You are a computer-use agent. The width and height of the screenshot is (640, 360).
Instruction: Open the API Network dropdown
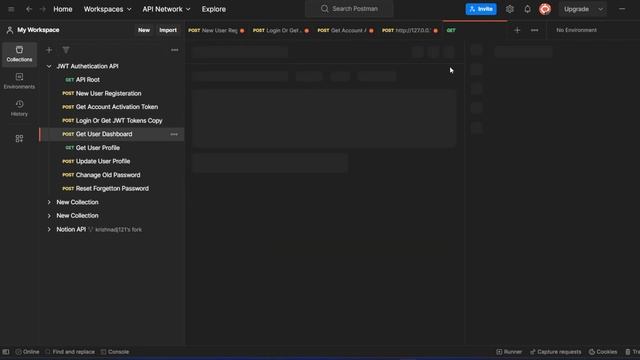pos(166,9)
